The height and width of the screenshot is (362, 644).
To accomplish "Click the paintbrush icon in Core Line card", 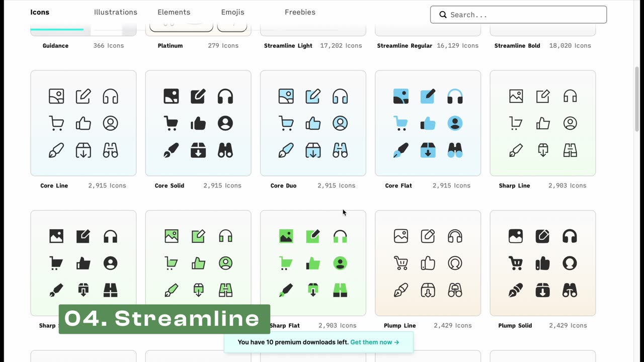I will tap(56, 150).
